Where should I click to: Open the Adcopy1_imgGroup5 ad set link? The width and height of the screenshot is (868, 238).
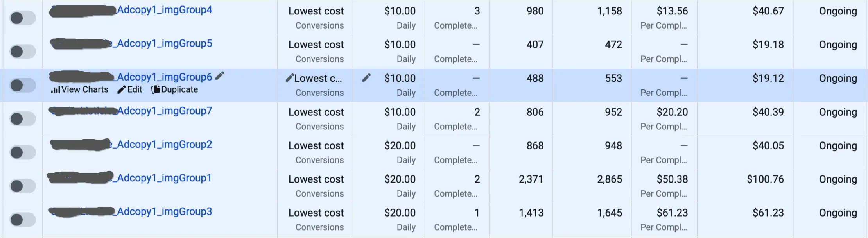[x=164, y=44]
